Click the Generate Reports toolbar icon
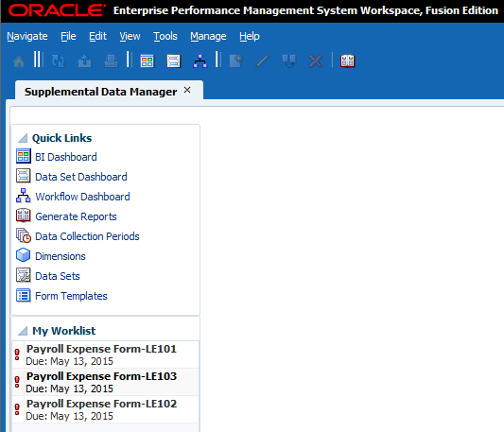 point(347,60)
